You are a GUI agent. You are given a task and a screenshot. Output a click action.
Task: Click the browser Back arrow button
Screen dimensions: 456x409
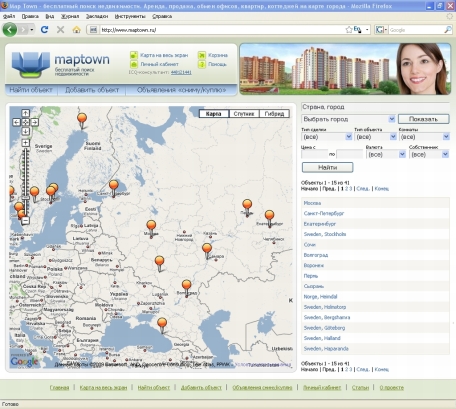[10, 30]
